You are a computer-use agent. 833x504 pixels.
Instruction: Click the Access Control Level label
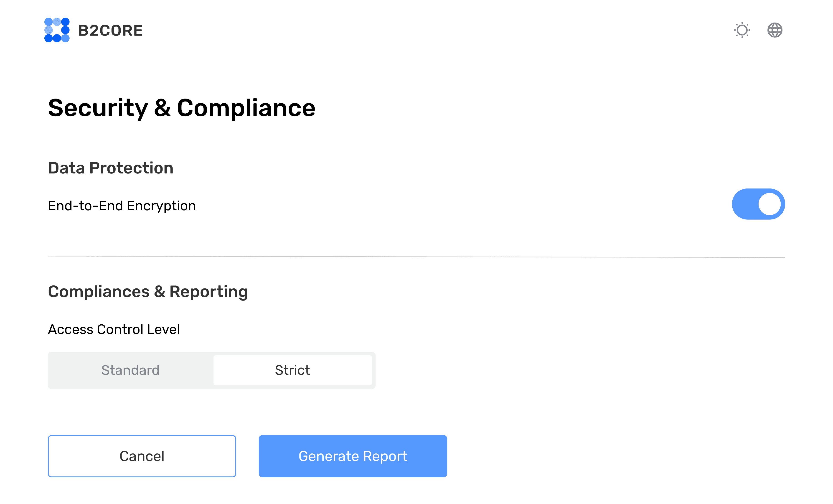click(x=114, y=329)
